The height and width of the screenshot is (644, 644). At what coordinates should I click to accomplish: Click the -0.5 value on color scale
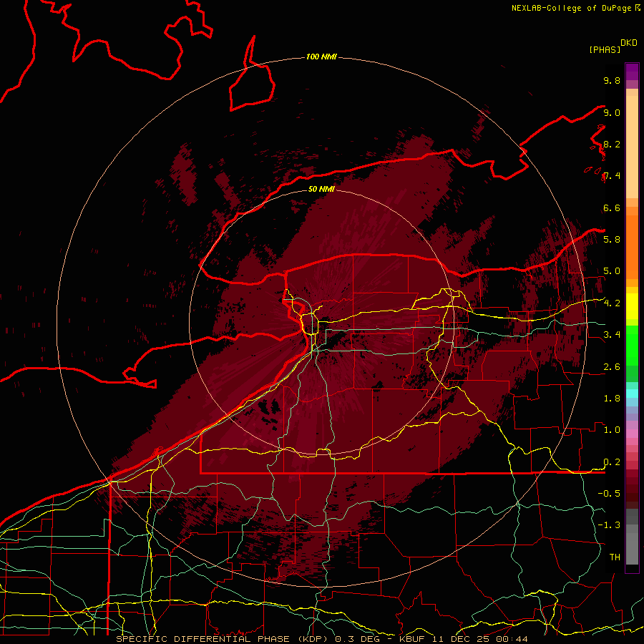click(x=609, y=494)
